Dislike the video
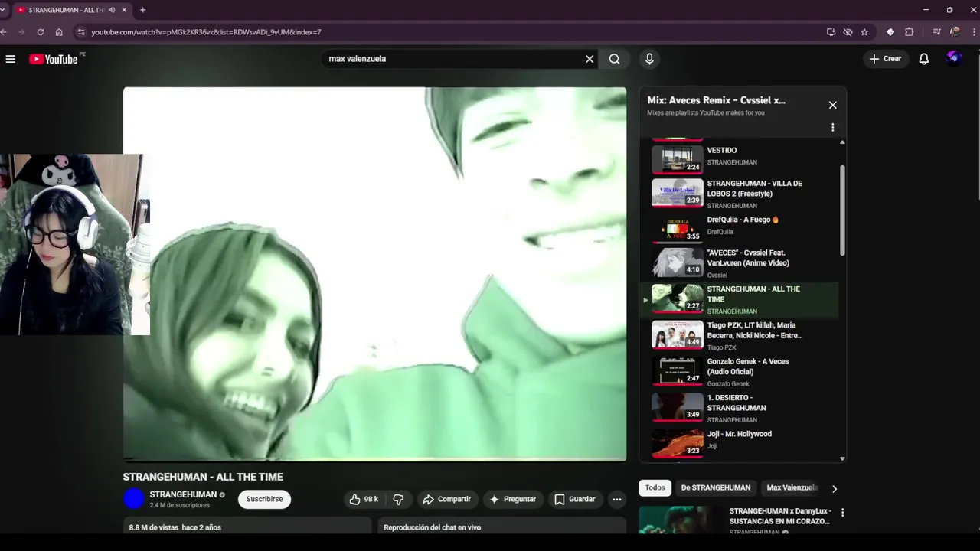Image resolution: width=980 pixels, height=551 pixels. tap(398, 499)
